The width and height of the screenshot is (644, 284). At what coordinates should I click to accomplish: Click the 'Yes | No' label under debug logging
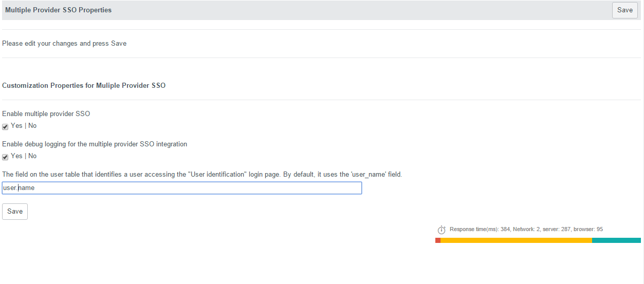24,156
